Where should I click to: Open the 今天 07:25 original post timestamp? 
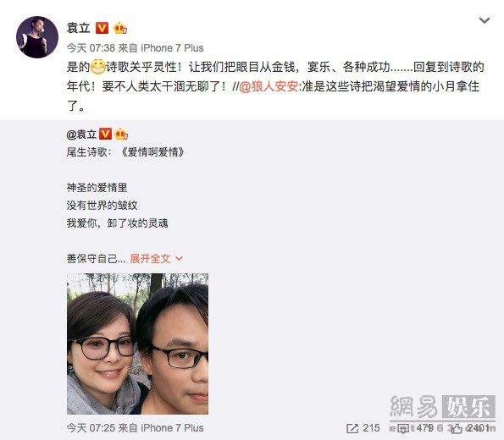point(91,428)
